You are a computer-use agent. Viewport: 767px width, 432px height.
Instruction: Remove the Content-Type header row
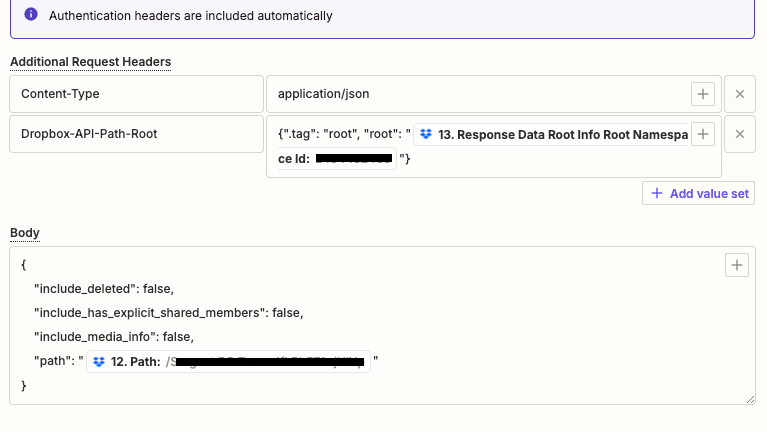coord(739,94)
